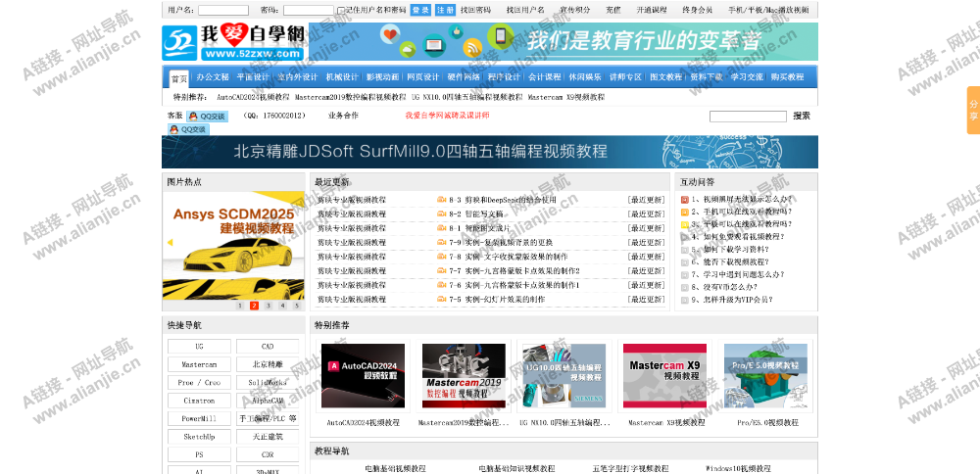
Task: Select SolidWorks in quick navigation
Action: coord(268,382)
